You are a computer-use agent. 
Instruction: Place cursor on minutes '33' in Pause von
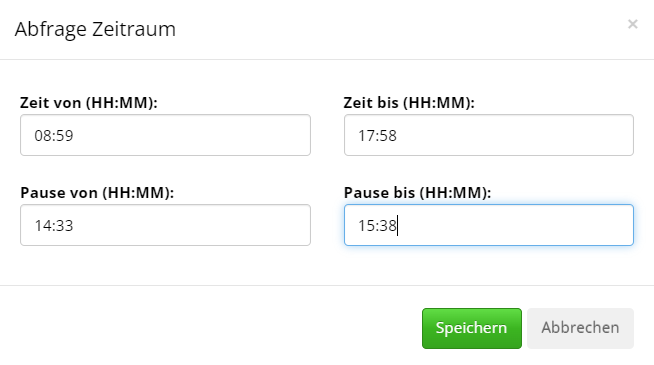pyautogui.click(x=65, y=226)
